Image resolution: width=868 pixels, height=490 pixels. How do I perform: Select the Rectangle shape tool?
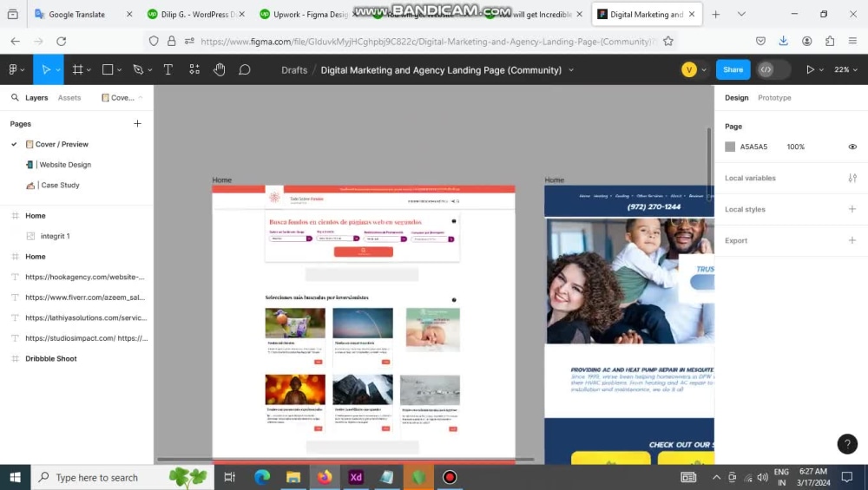coord(108,69)
